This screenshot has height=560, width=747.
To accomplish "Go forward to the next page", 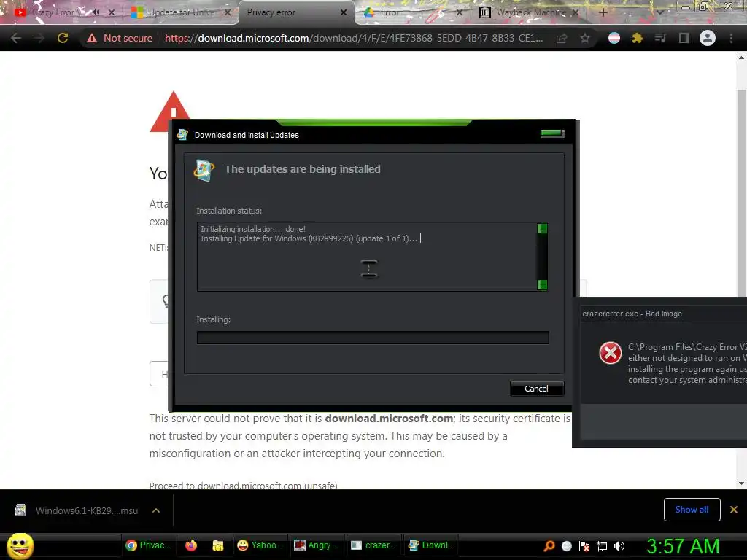I will pyautogui.click(x=39, y=38).
